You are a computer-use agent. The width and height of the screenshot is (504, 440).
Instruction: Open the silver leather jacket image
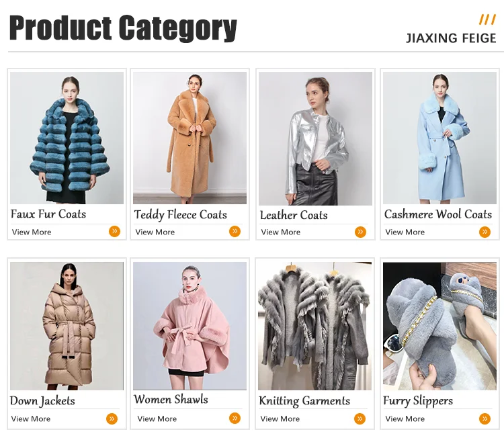coord(315,138)
